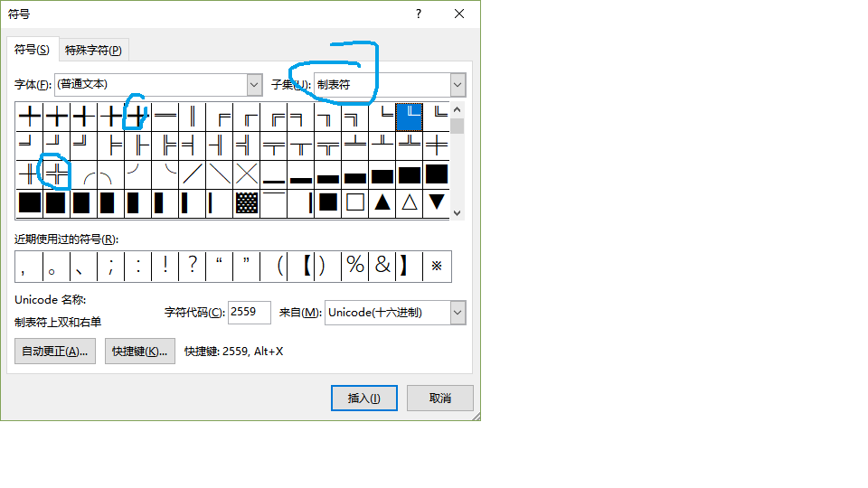This screenshot has width=868, height=488.
Task: Click the text 快捷键: 2559, Alt+X
Action: click(233, 352)
